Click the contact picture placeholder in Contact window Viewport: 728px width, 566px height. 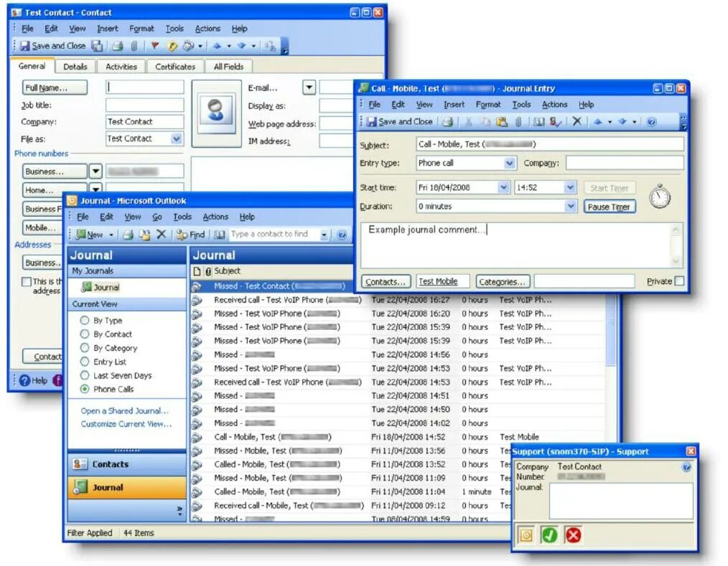pyautogui.click(x=216, y=114)
